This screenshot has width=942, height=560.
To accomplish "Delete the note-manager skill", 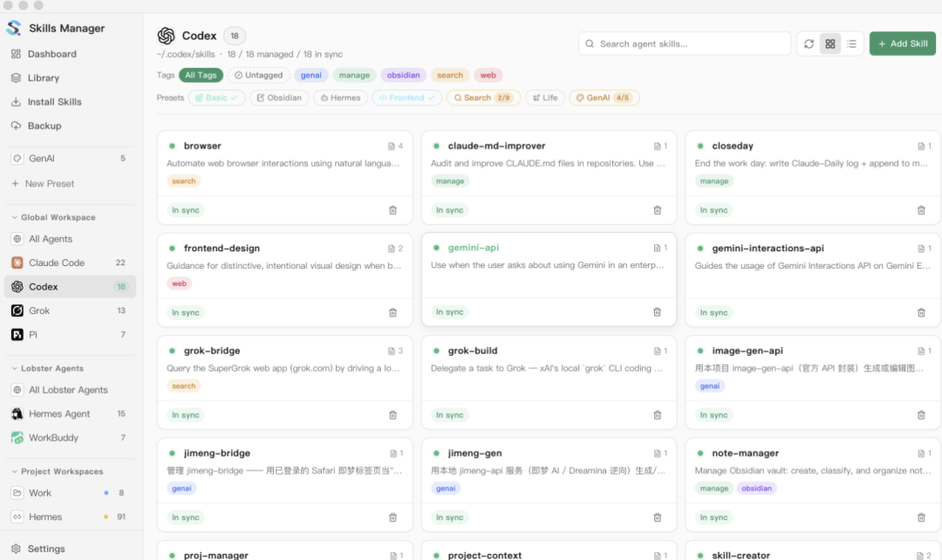I will point(921,517).
